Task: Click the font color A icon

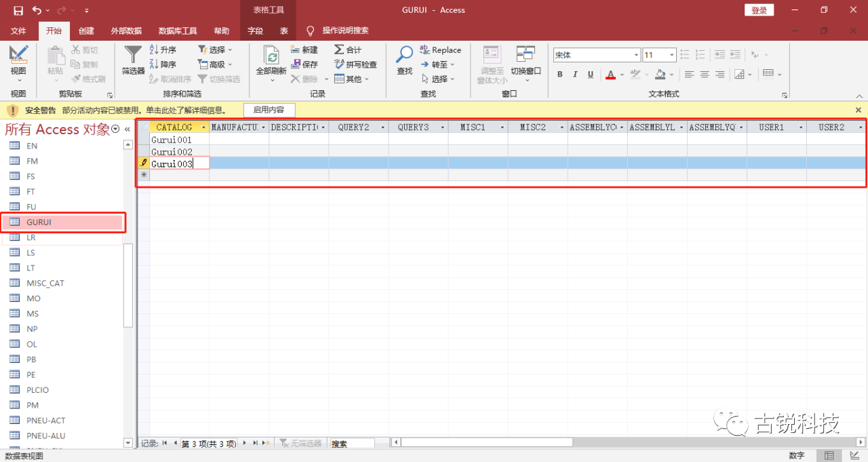Action: tap(610, 75)
